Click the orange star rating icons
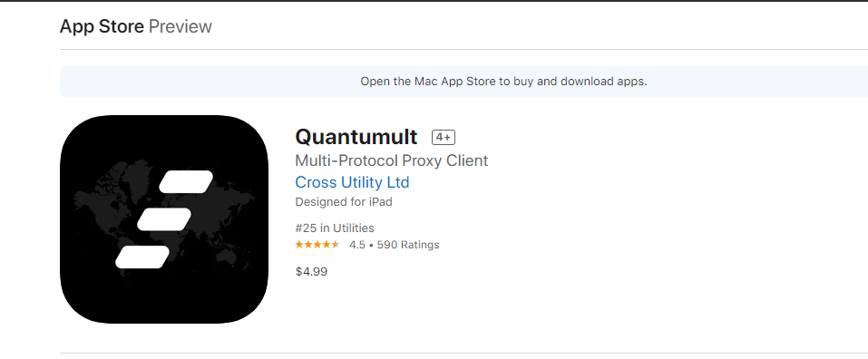Viewport: 868px width, 359px height. tap(317, 245)
